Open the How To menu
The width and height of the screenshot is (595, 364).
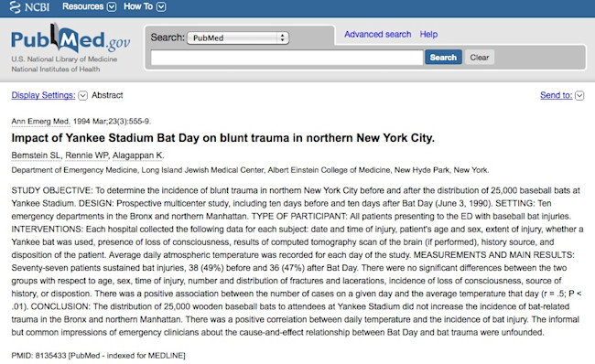point(138,6)
